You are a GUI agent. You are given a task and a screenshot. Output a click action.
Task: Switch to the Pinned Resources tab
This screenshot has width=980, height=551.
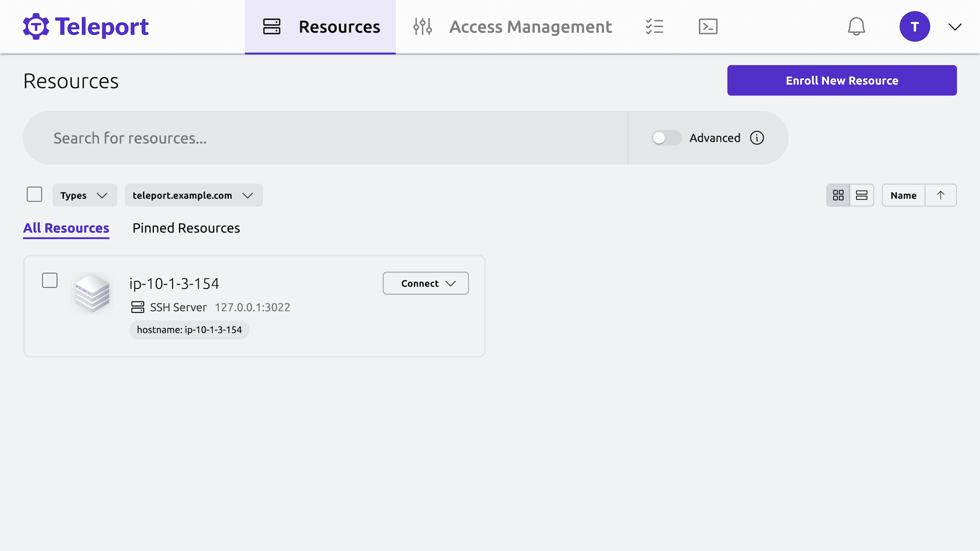pos(186,227)
